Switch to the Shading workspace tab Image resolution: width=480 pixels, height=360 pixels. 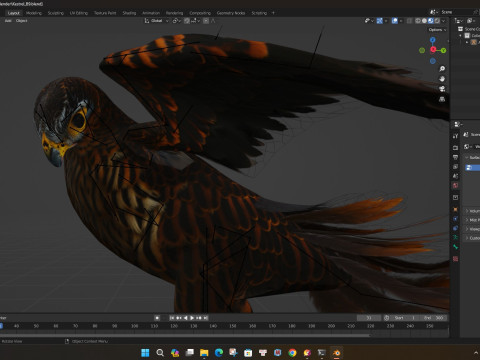tap(129, 13)
